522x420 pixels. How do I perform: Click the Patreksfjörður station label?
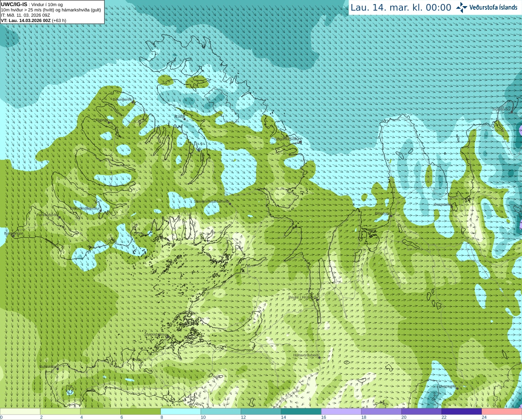(47, 214)
